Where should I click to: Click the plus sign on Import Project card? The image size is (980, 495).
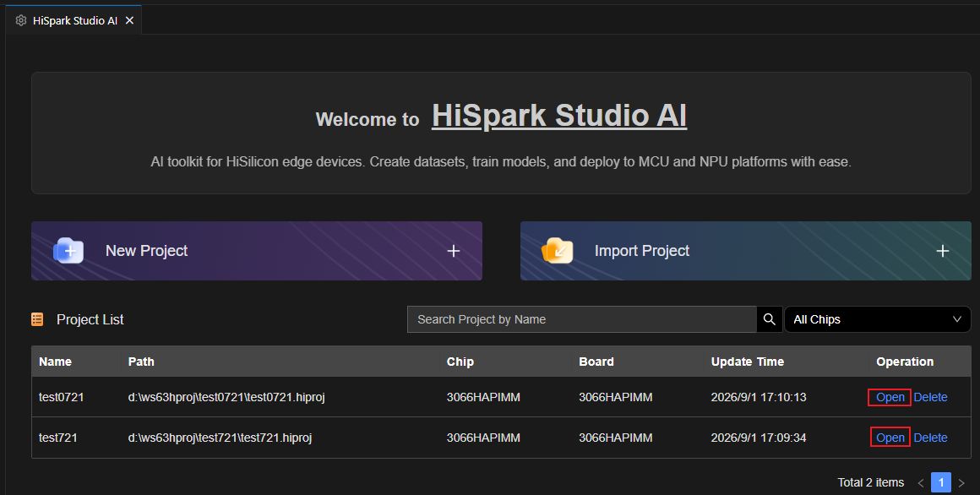(x=943, y=251)
